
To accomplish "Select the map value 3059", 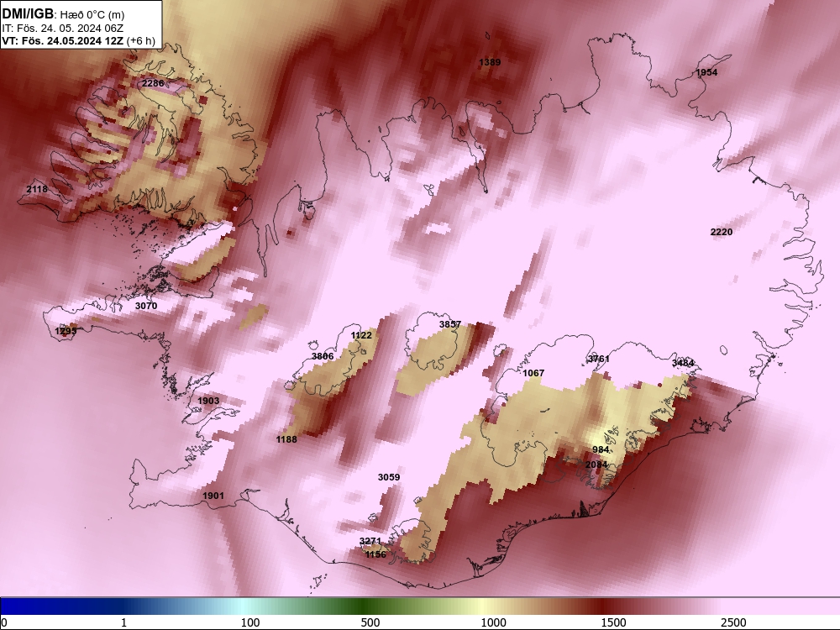I will point(389,477).
